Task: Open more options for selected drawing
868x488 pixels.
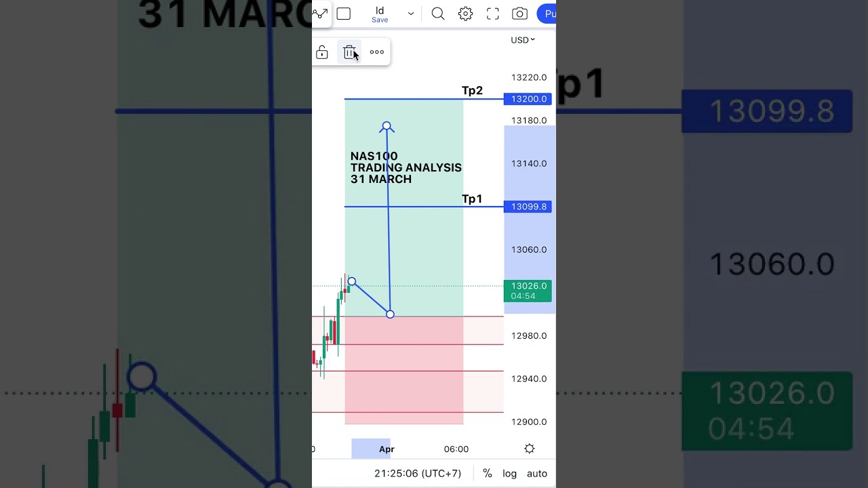Action: pyautogui.click(x=377, y=52)
